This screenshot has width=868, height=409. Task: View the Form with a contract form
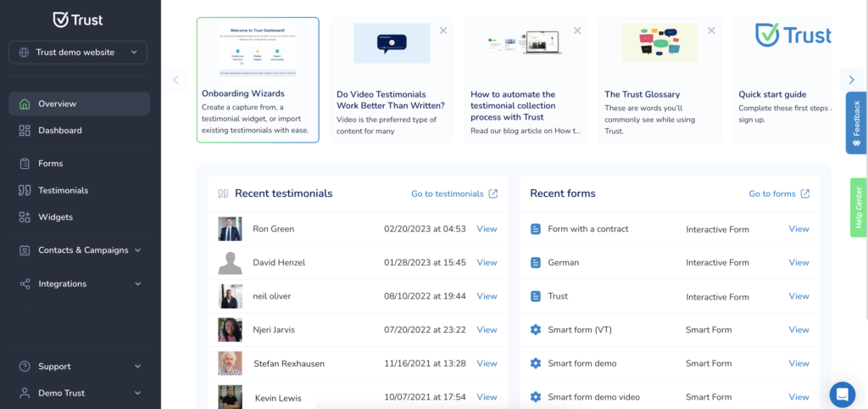click(798, 229)
